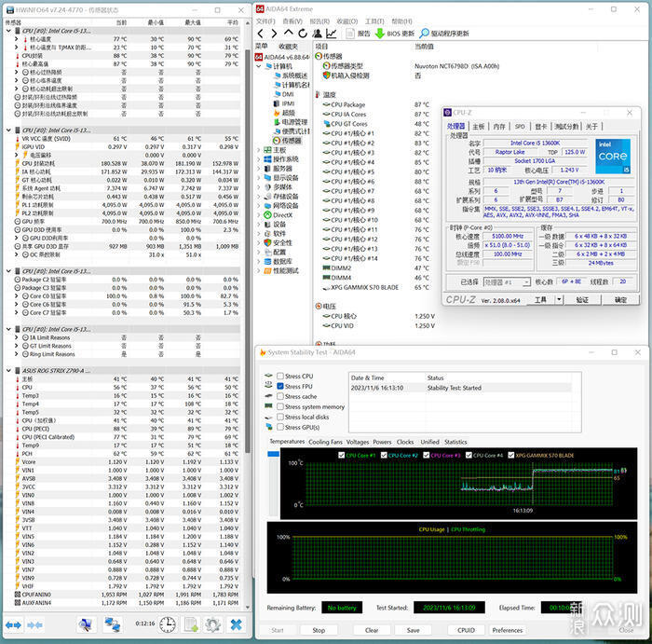Image resolution: width=652 pixels, height=644 pixels.
Task: Select Stability Test Started log row
Action: [460, 388]
